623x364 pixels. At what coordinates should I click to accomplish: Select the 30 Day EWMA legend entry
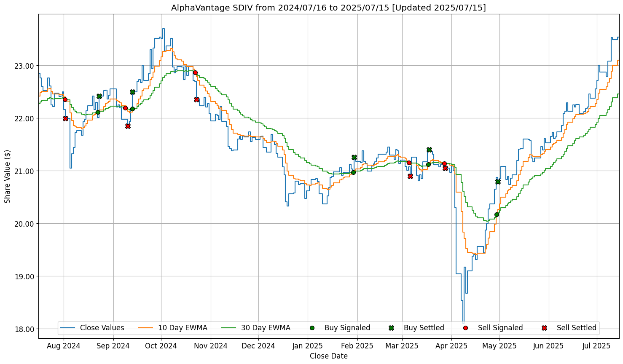coord(256,328)
